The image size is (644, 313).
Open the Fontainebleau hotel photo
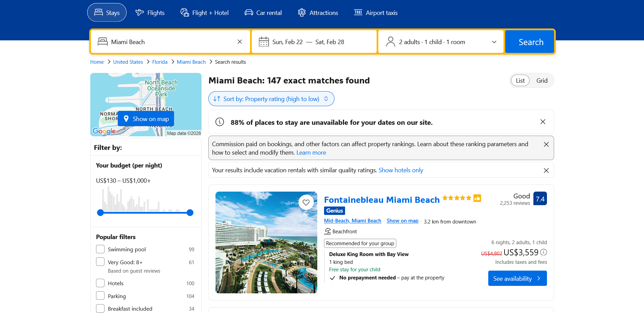click(266, 242)
